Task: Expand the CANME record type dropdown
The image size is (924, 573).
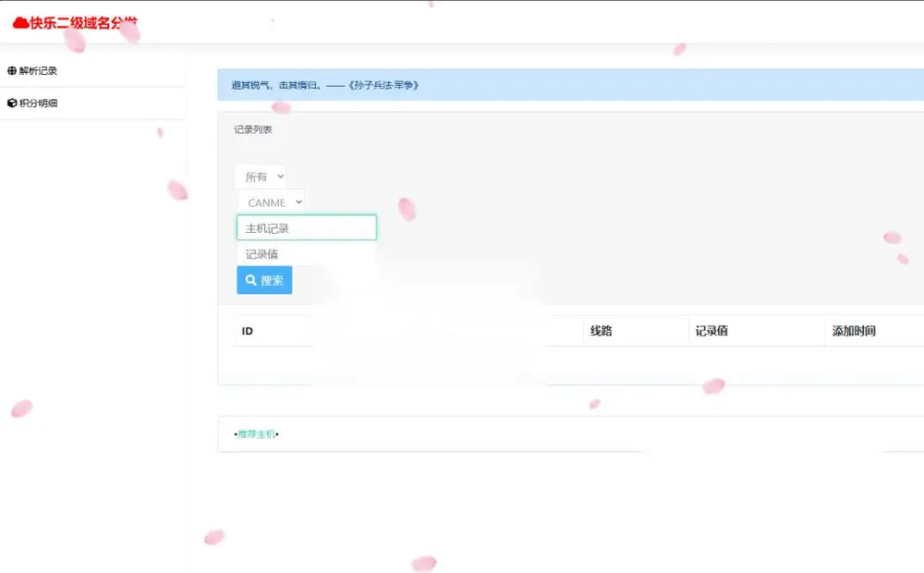Action: point(272,202)
